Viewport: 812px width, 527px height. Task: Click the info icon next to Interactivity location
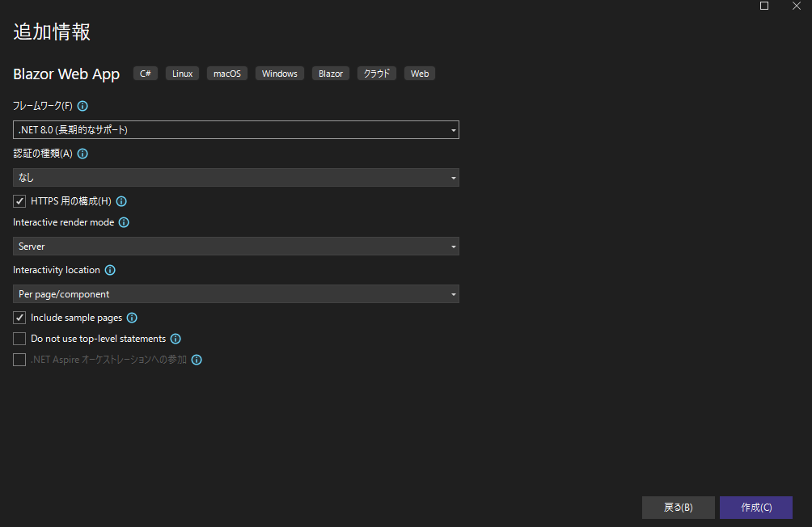pos(110,270)
